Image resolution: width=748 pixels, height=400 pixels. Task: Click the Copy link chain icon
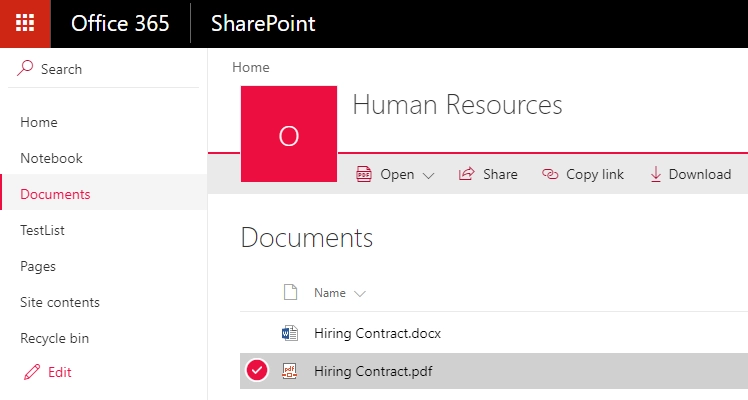tap(550, 174)
